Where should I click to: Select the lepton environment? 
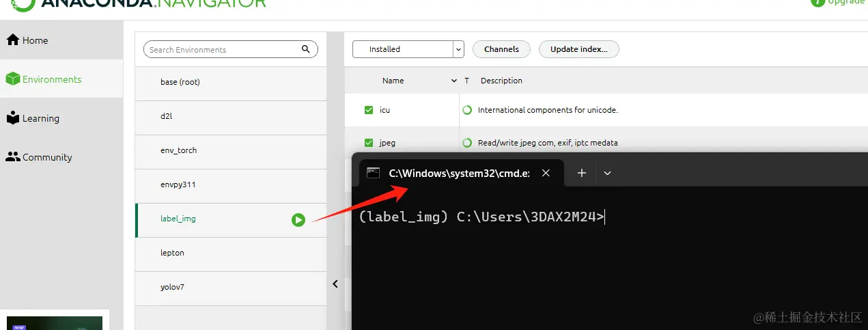tap(231, 254)
